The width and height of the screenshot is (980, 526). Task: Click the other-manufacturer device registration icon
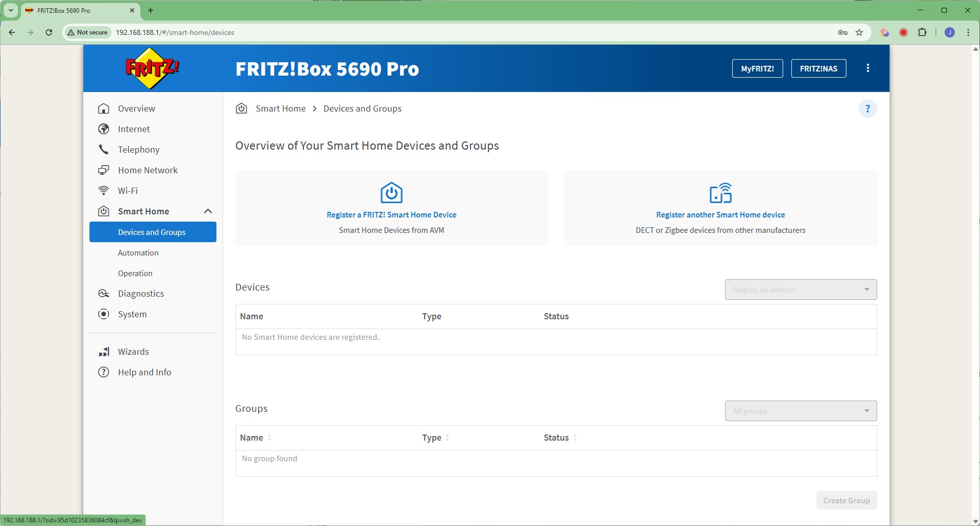[x=720, y=193]
